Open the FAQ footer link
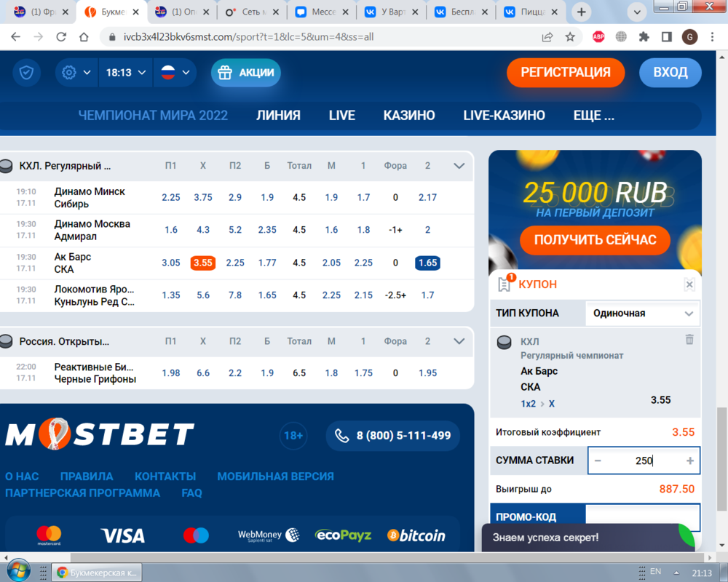Image resolution: width=728 pixels, height=582 pixels. pyautogui.click(x=191, y=493)
